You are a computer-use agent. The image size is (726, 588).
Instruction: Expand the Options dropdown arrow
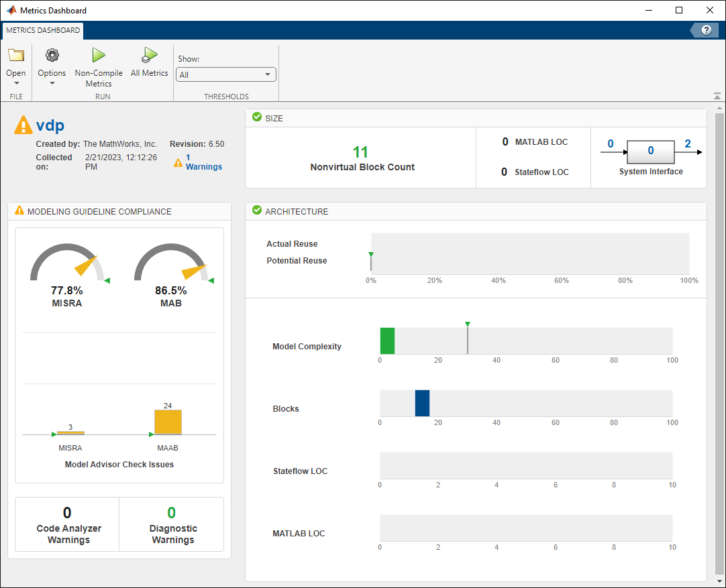coord(52,84)
